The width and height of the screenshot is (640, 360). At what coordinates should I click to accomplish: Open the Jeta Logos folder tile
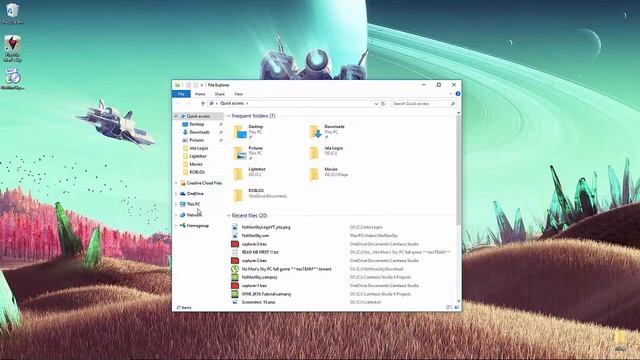(x=327, y=153)
